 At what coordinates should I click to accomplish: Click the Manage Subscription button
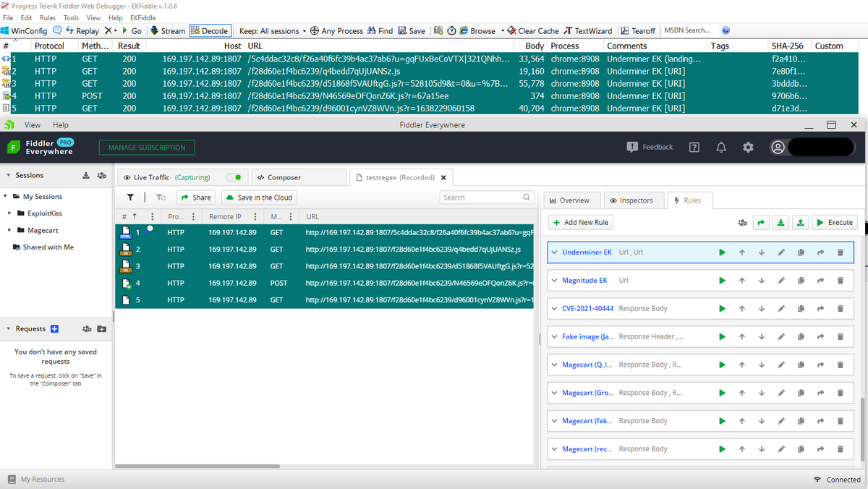(147, 148)
